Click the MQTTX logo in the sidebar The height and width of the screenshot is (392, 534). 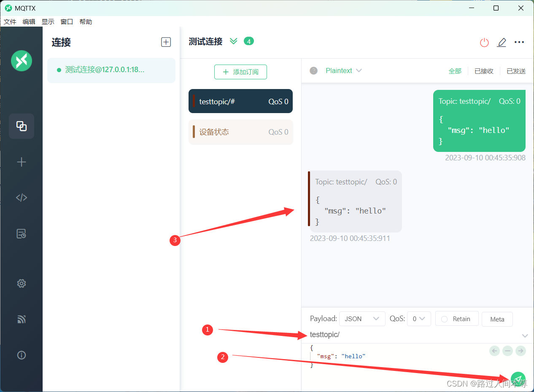point(22,61)
